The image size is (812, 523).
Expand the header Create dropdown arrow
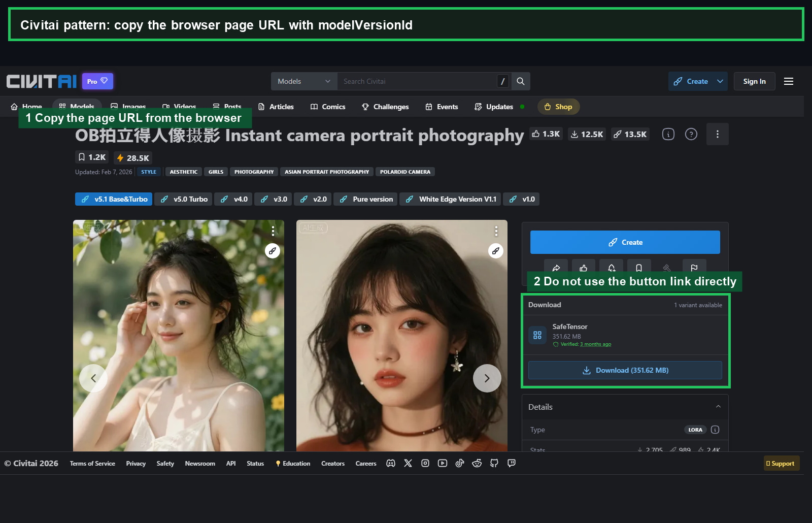(x=720, y=81)
